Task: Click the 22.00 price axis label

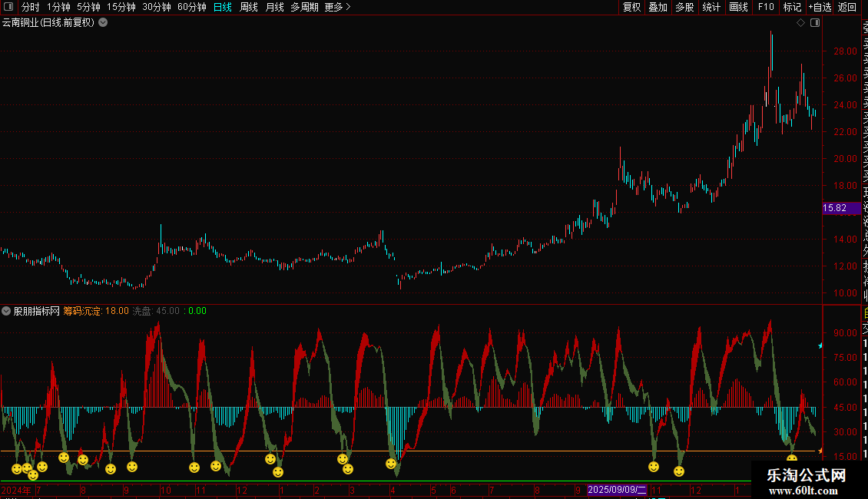Action: click(x=845, y=132)
